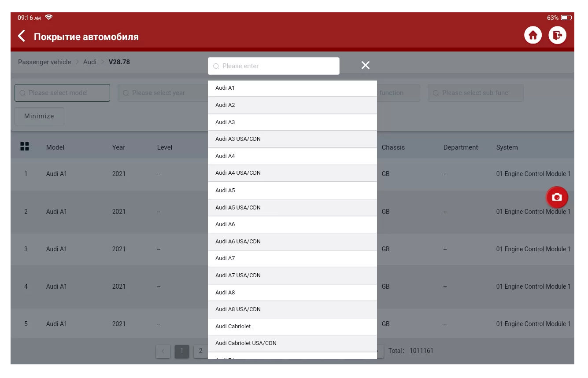Click the Chassis column header
This screenshot has width=588, height=378.
pyautogui.click(x=393, y=147)
